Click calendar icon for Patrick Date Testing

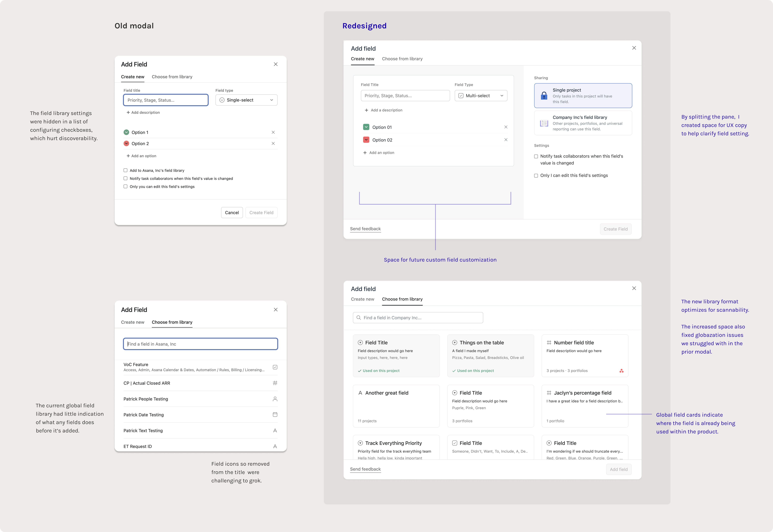[x=275, y=415]
